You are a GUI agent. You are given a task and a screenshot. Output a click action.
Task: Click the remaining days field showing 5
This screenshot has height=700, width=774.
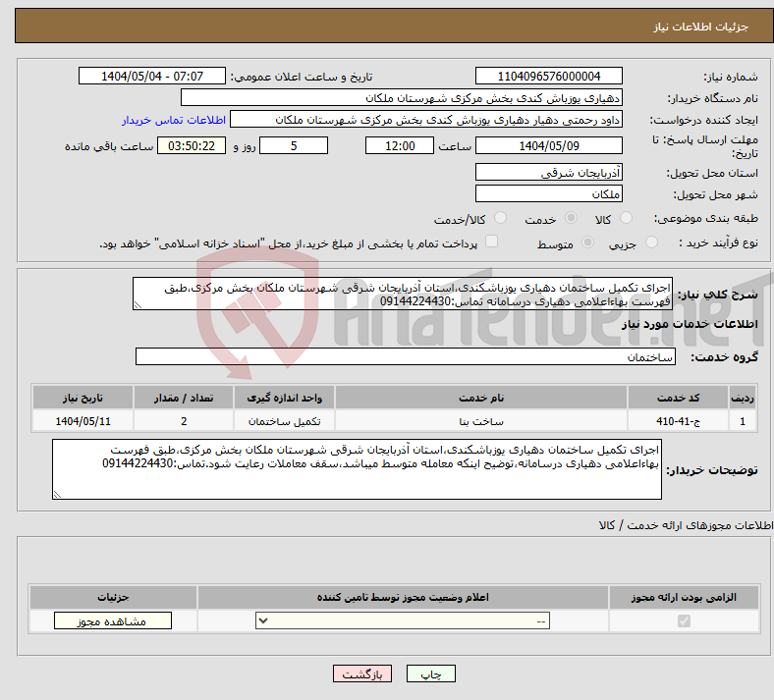pyautogui.click(x=294, y=145)
